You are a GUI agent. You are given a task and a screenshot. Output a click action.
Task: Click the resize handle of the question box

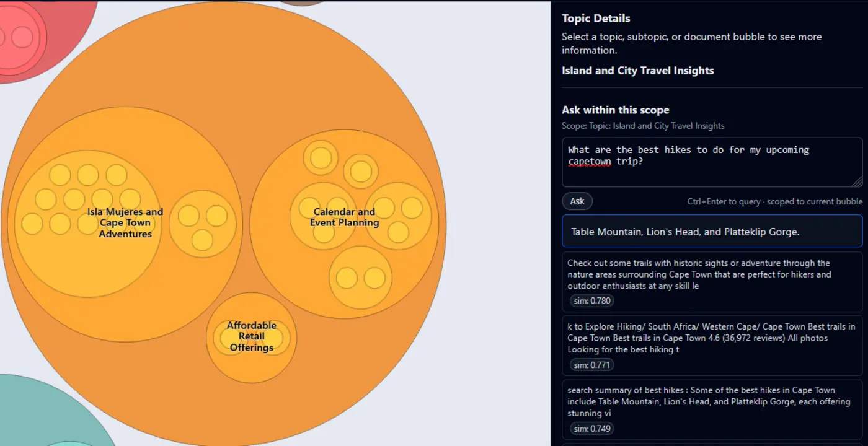857,181
